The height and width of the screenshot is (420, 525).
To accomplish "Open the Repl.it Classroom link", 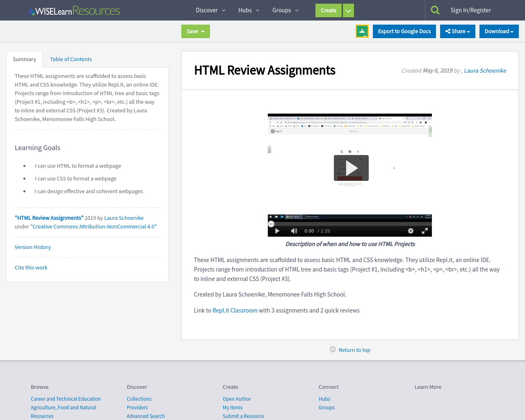I will point(235,310).
